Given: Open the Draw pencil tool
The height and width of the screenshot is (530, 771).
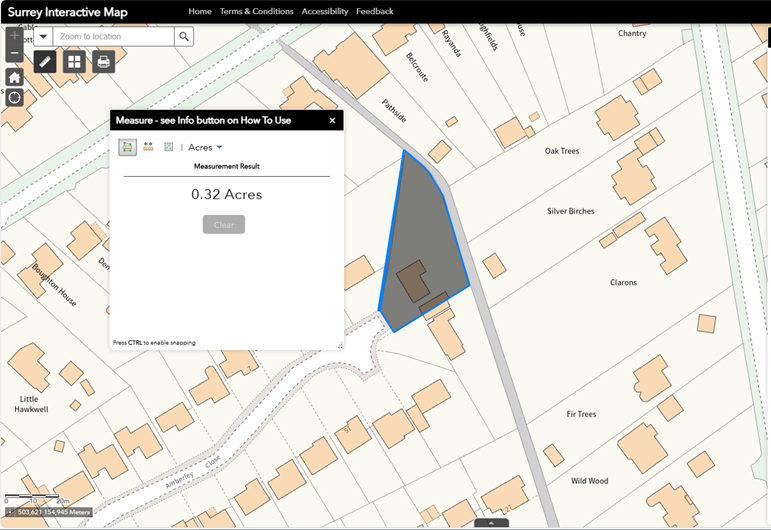Looking at the screenshot, I should coord(45,62).
